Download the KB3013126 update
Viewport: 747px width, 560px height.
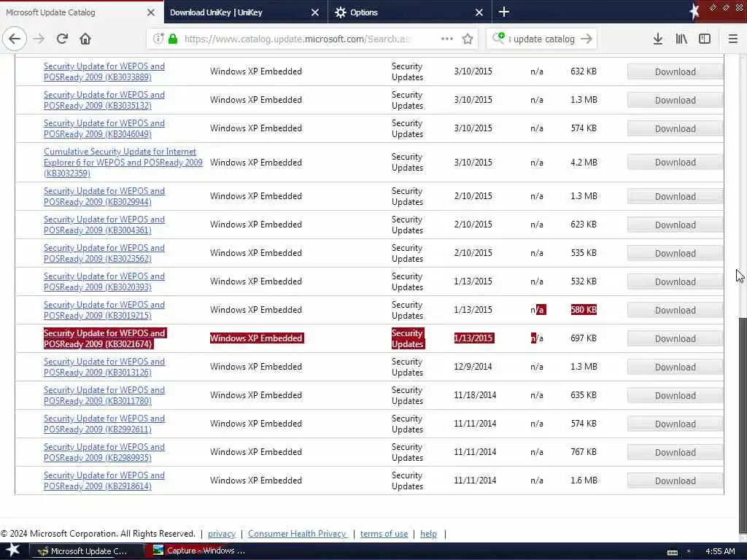pos(675,367)
